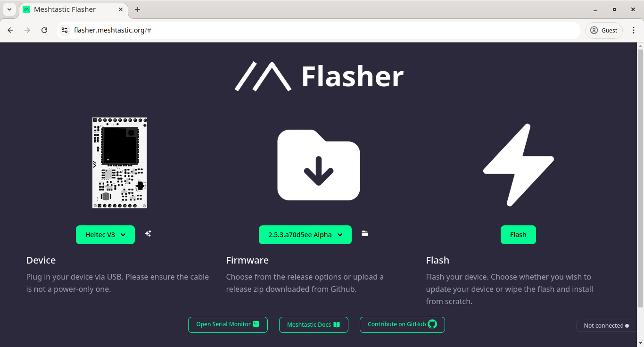Click the Heltec V3 device image
Viewport: 644px width, 347px height.
point(119,163)
